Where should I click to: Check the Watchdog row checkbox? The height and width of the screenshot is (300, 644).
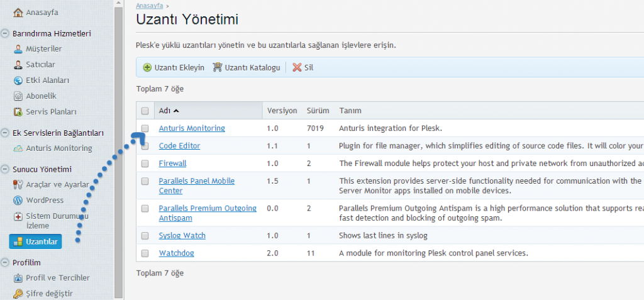tap(145, 253)
